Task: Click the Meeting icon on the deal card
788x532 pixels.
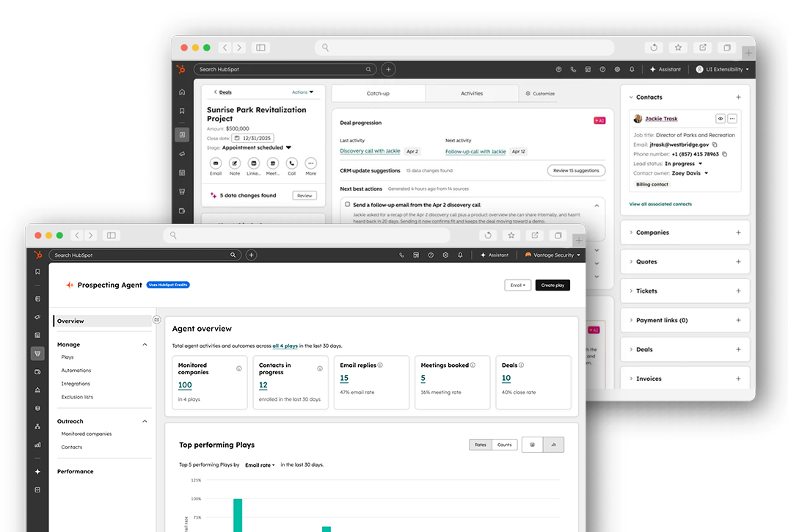Action: tap(272, 164)
